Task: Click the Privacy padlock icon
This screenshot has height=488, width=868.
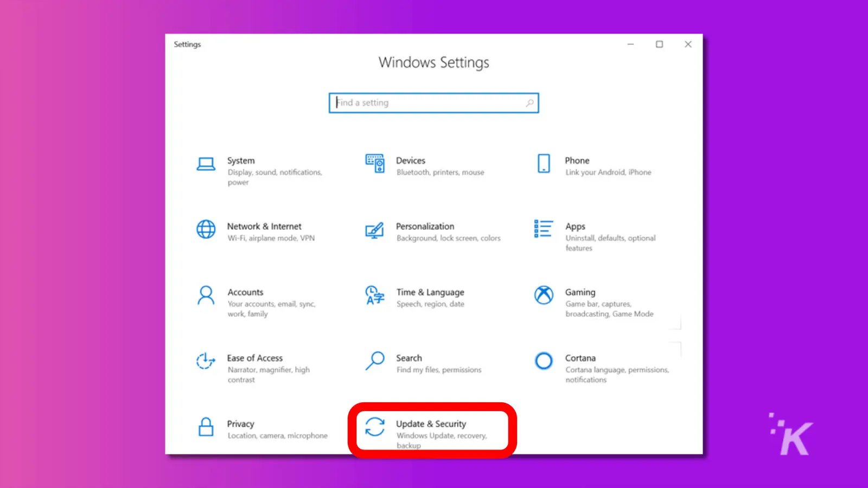Action: pos(206,427)
